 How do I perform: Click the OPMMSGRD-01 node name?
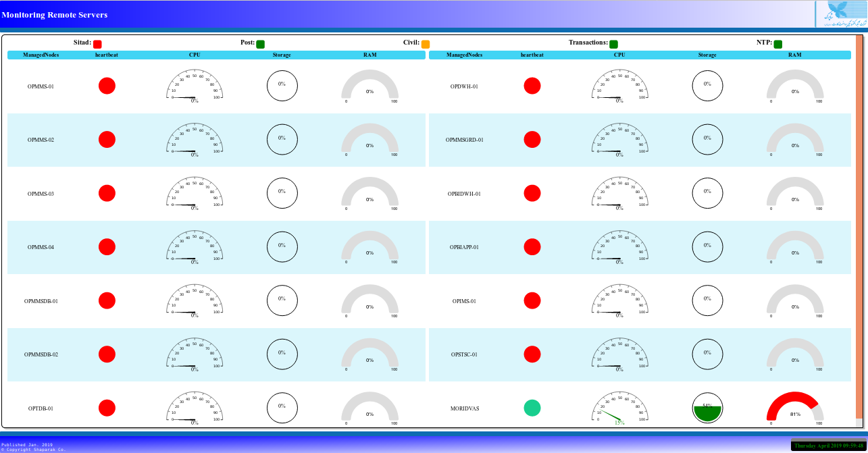pyautogui.click(x=465, y=140)
